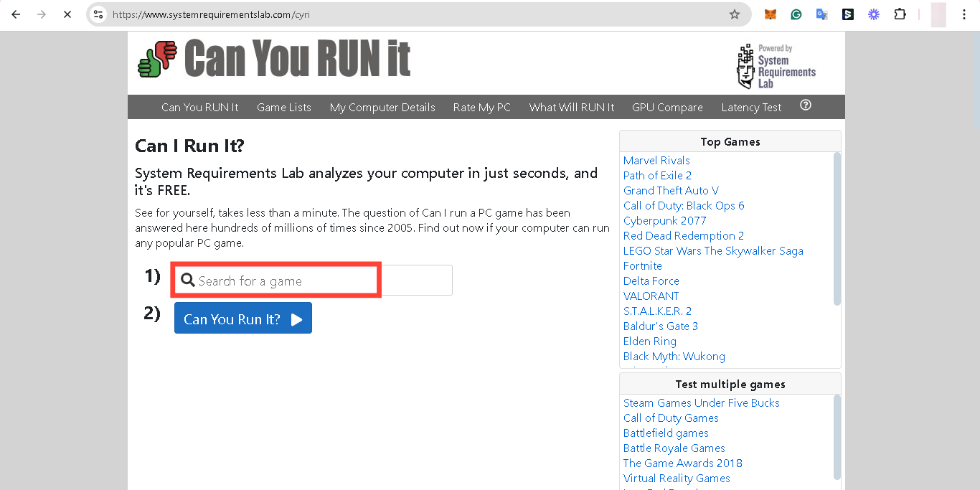The width and height of the screenshot is (980, 490).
Task: Open the MetaMask fox extension
Action: pos(770,14)
